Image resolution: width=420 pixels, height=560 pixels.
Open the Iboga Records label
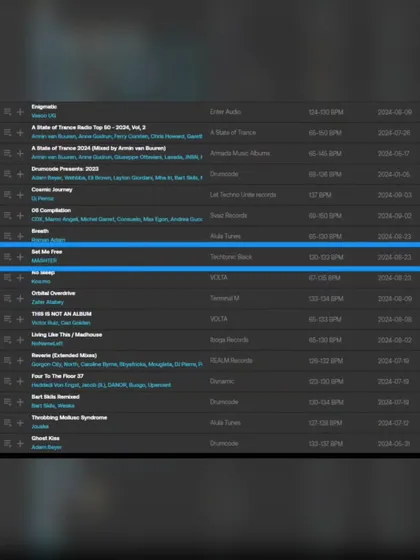coord(229,340)
